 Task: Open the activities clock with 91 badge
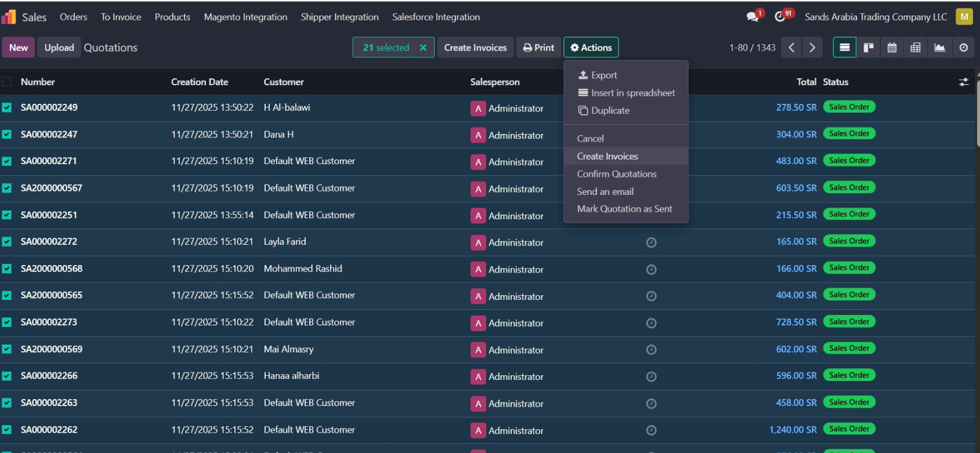(x=780, y=17)
